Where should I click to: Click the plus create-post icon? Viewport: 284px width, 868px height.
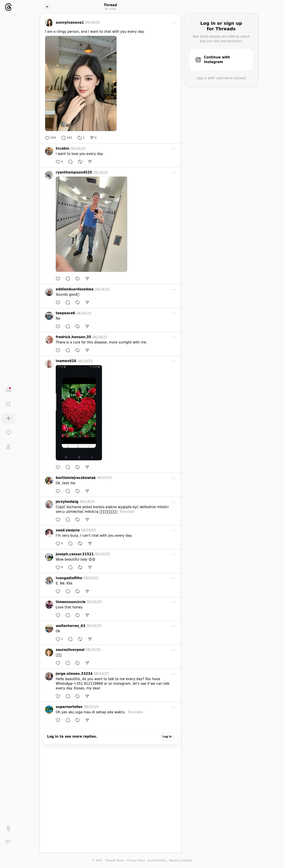[8, 418]
